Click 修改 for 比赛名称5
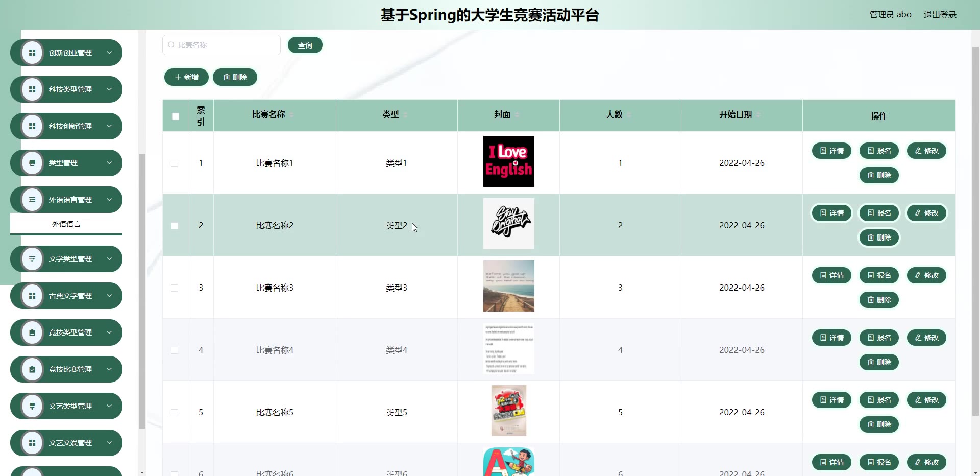The width and height of the screenshot is (980, 476). 927,400
